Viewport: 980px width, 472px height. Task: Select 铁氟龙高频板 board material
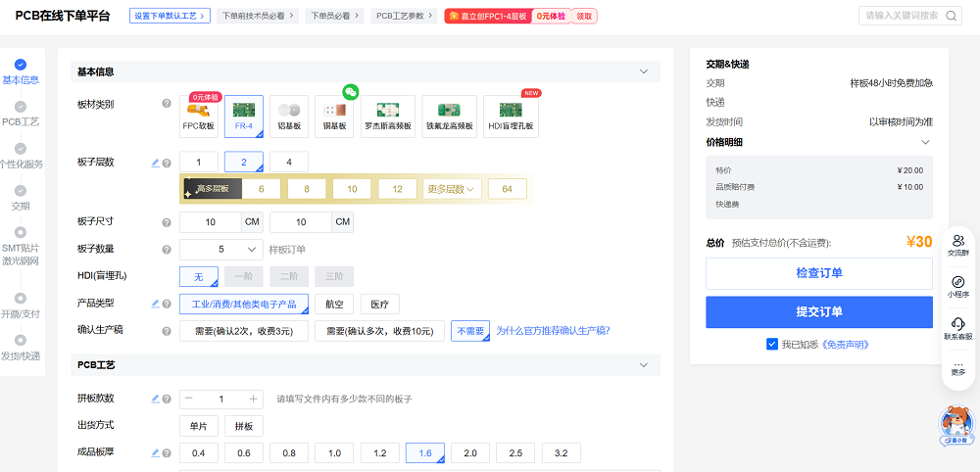click(450, 117)
